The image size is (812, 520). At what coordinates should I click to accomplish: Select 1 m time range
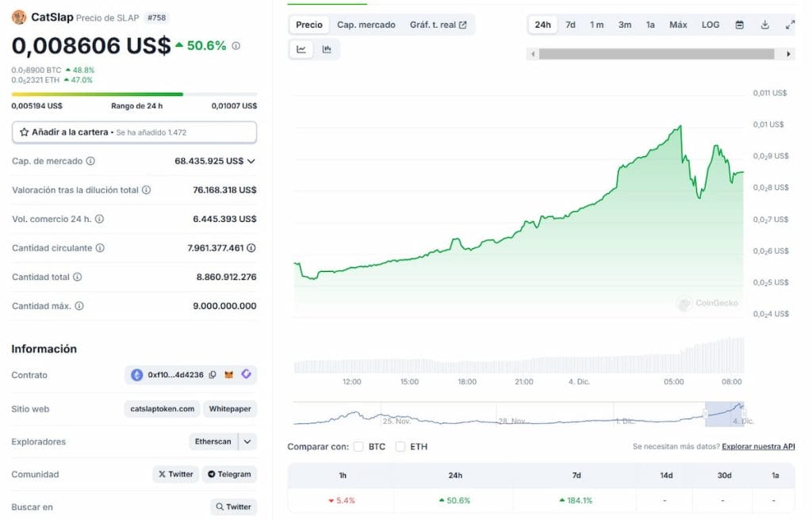tap(596, 25)
